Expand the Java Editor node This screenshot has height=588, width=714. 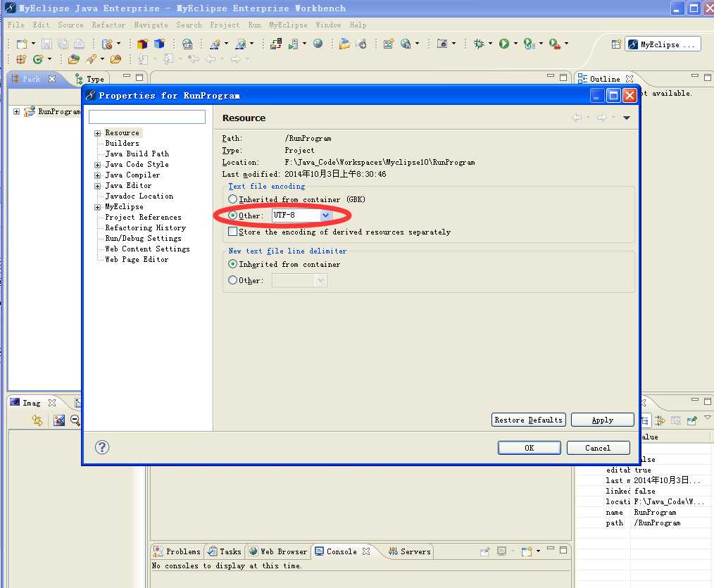[97, 186]
